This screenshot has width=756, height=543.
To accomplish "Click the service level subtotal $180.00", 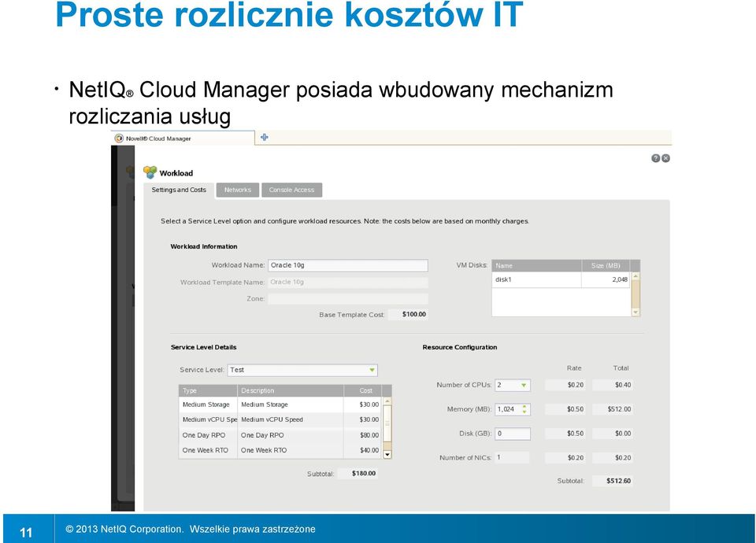I will pyautogui.click(x=364, y=473).
